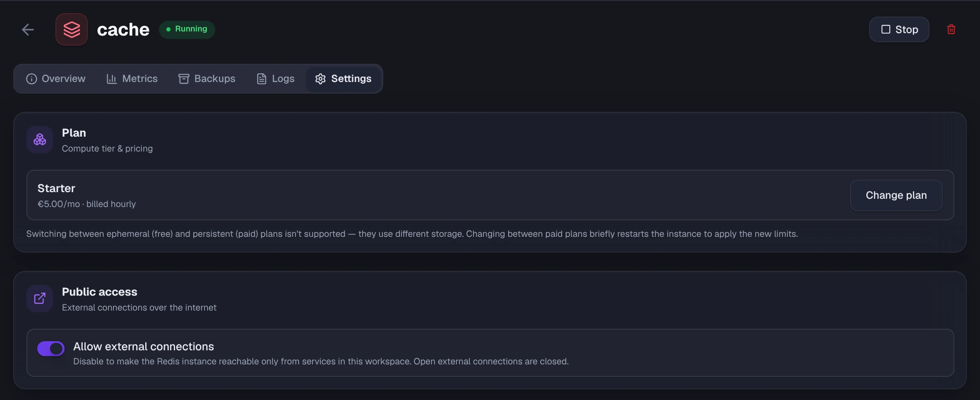Delete the instance with the red trash icon
Viewport: 980px width, 400px height.
click(951, 29)
